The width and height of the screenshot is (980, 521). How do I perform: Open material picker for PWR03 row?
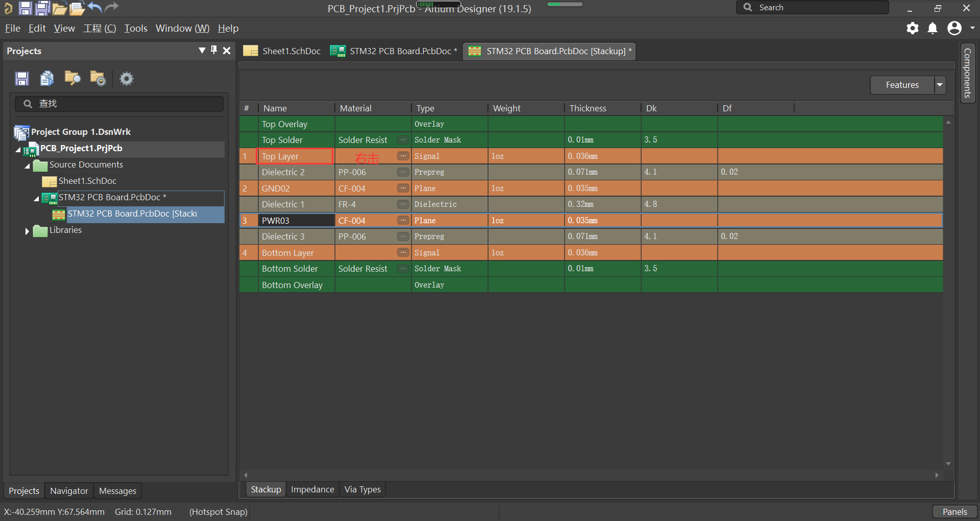coord(403,220)
